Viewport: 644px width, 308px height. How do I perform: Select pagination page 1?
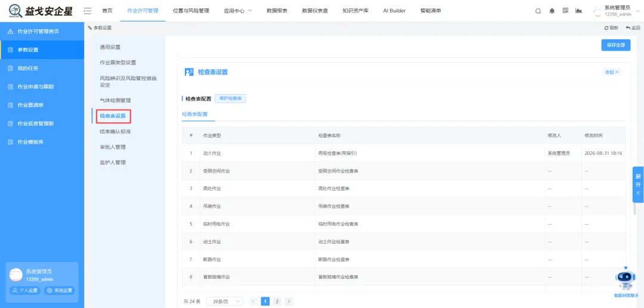point(265,301)
